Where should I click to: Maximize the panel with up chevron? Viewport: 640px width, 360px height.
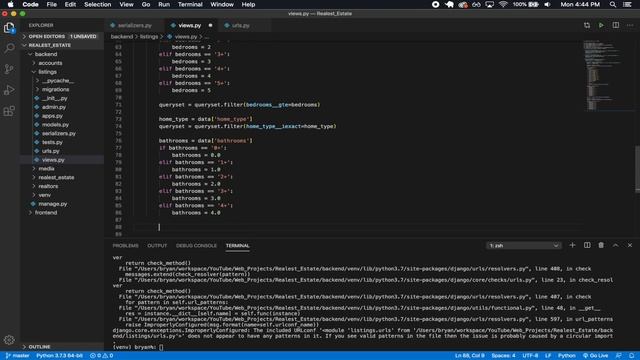[x=616, y=245]
